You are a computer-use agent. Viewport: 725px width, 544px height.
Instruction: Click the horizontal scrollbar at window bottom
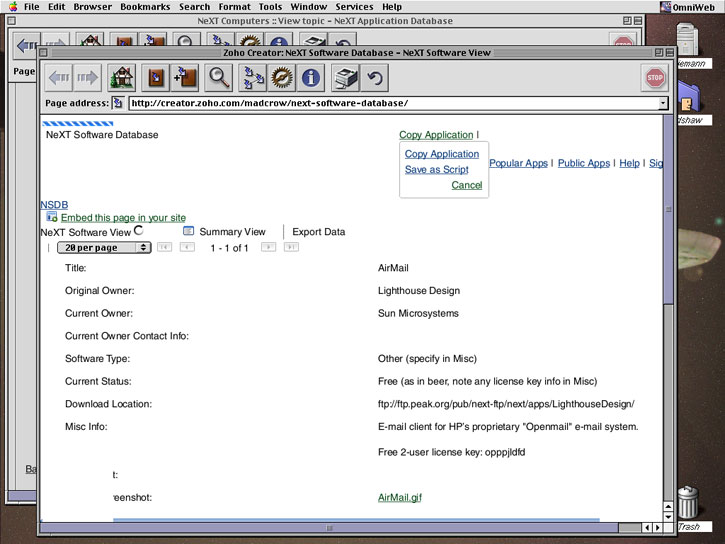click(x=330, y=528)
